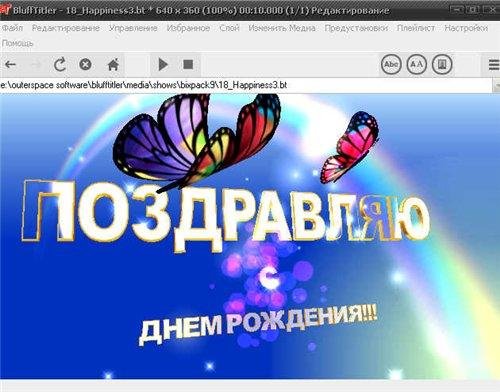Screen dimensions: 500x392
Task: Open the Редактирование menu
Action: click(x=66, y=28)
